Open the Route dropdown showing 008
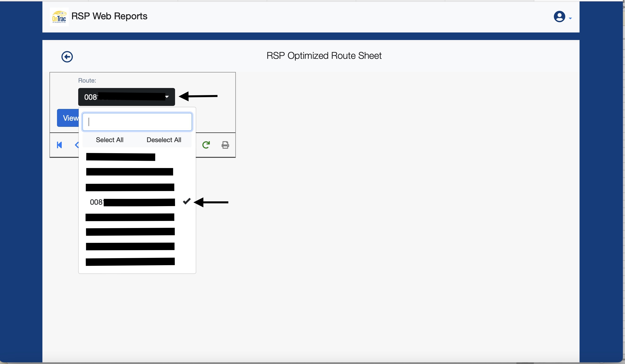The height and width of the screenshot is (364, 625). coord(127,97)
